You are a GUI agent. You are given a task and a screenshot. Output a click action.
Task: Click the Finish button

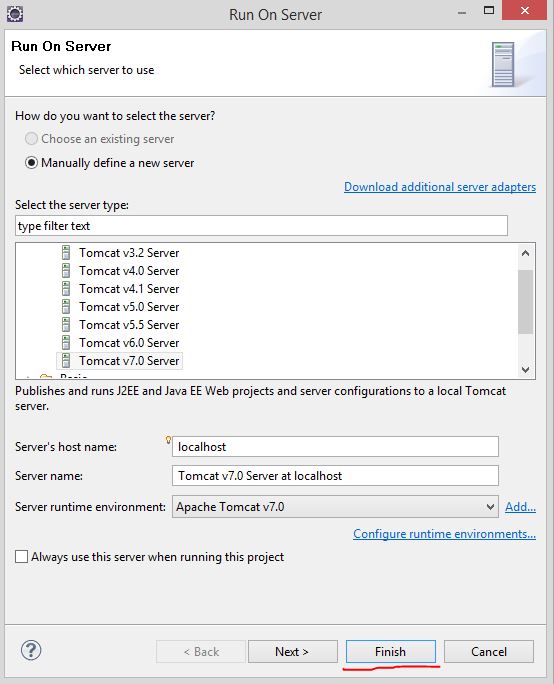(390, 651)
